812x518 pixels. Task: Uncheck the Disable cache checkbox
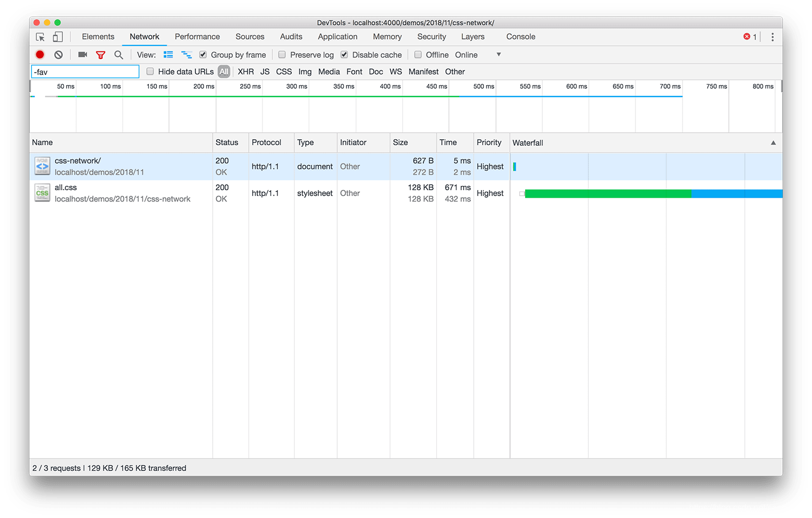coord(344,55)
